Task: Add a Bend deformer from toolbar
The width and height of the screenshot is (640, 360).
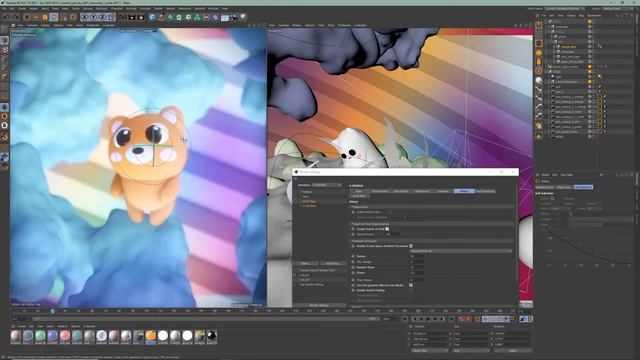Action: [x=215, y=17]
